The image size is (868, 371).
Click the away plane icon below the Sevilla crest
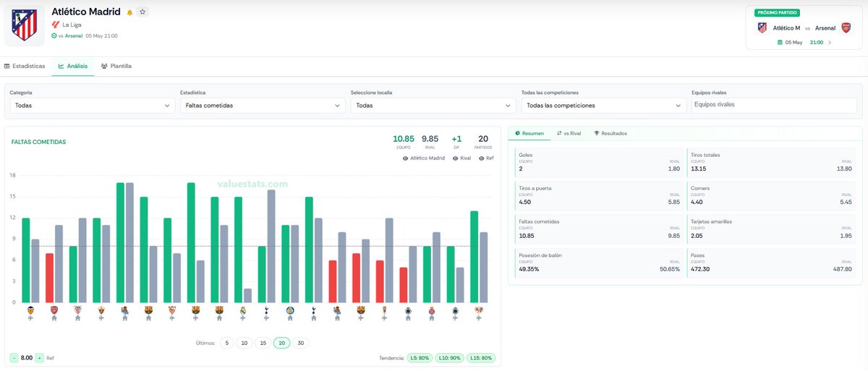click(172, 318)
